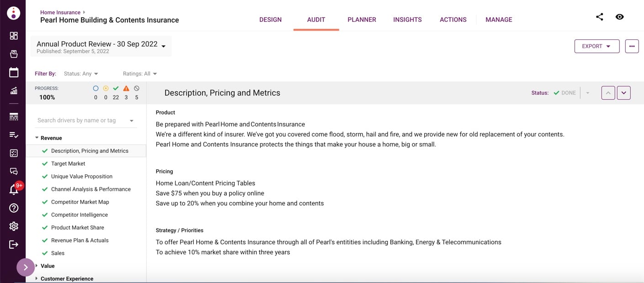Image resolution: width=644 pixels, height=283 pixels.
Task: Open settings gear icon in sidebar
Action: point(14,226)
